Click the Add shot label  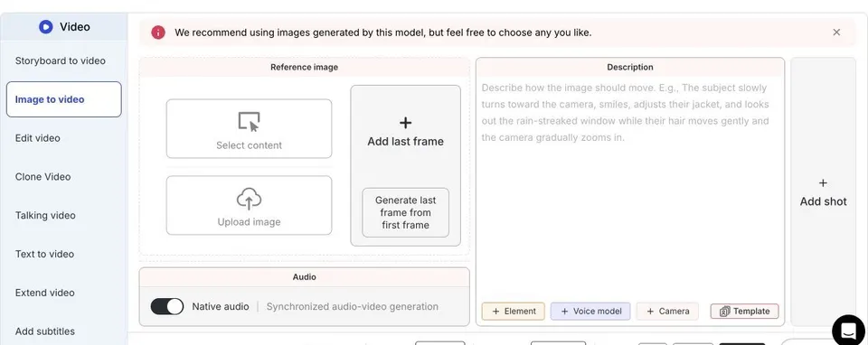tap(823, 201)
